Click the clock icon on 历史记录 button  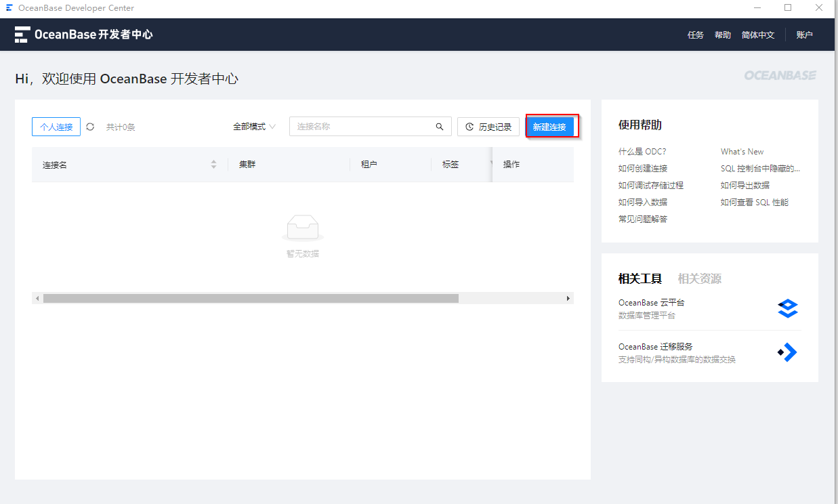click(x=469, y=126)
